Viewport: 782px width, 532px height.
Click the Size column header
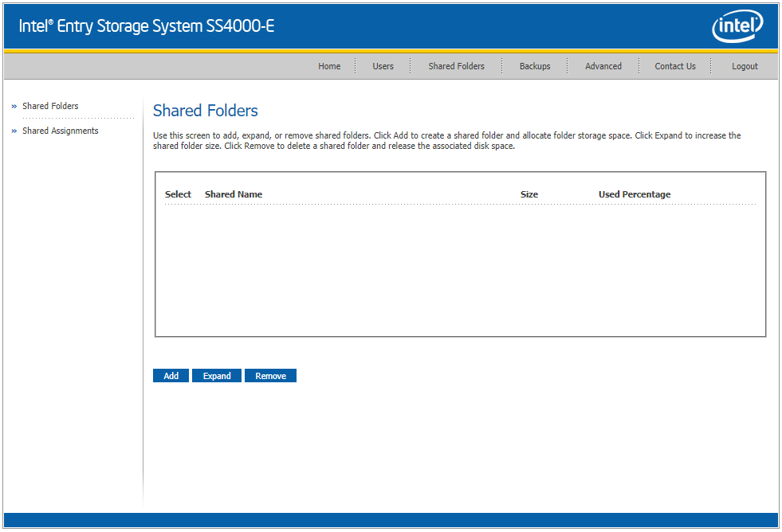529,194
